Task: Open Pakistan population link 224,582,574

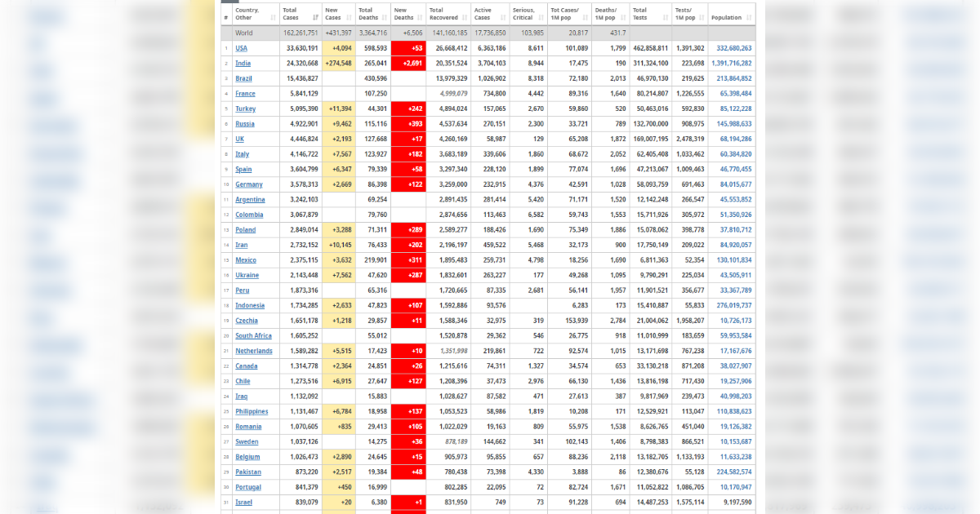Action: pos(734,472)
